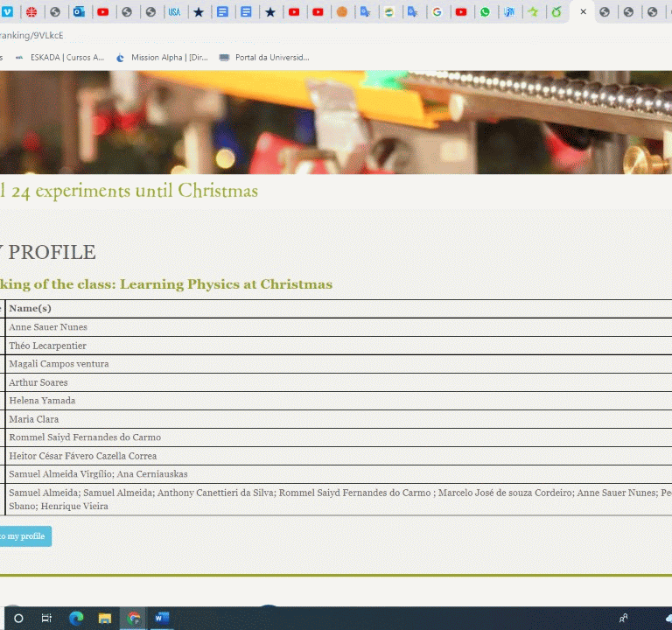
Task: Click the browser address bar URL
Action: pyautogui.click(x=35, y=36)
